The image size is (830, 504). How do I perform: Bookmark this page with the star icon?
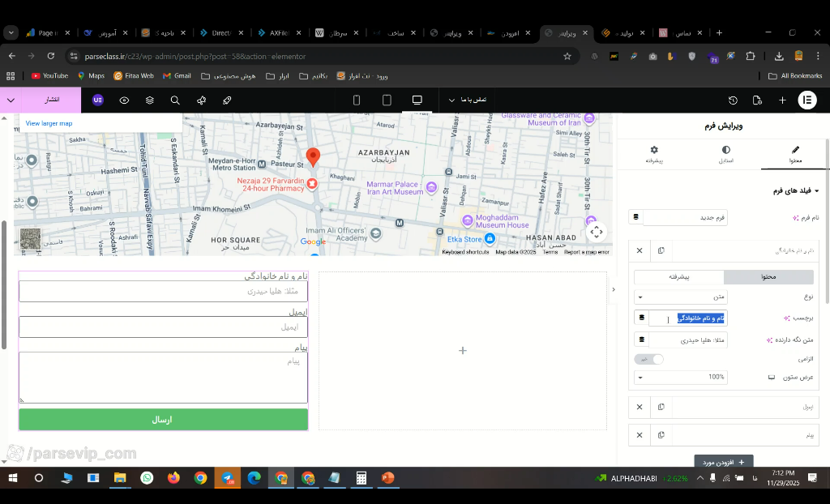[567, 56]
